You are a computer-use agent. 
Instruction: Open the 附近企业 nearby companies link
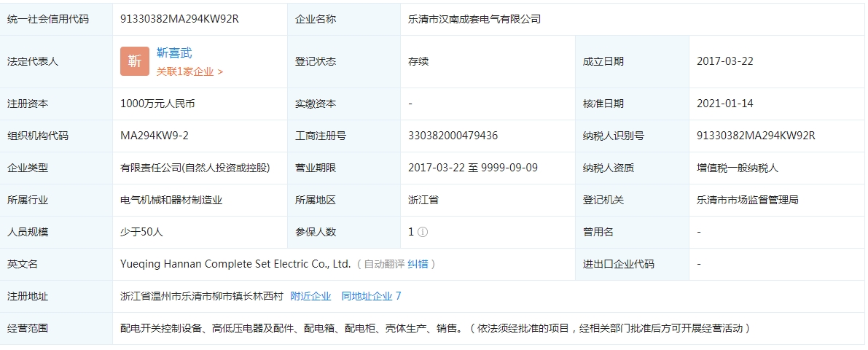(x=310, y=296)
